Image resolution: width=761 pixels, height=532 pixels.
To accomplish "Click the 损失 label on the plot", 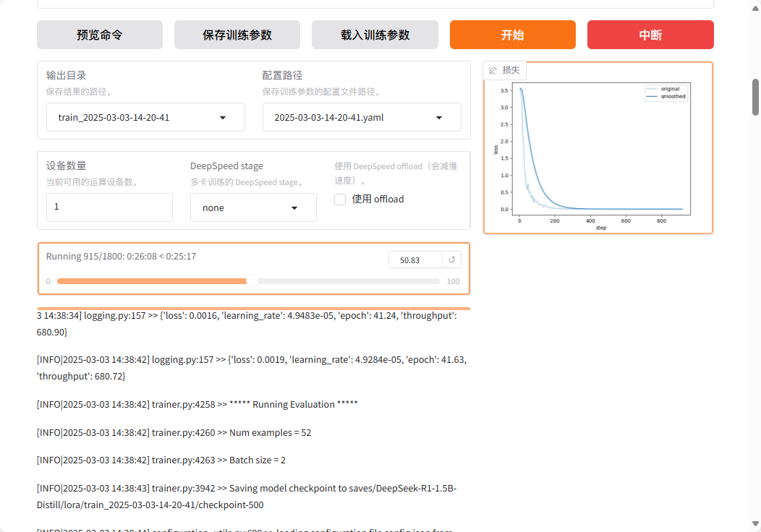I will (x=511, y=70).
